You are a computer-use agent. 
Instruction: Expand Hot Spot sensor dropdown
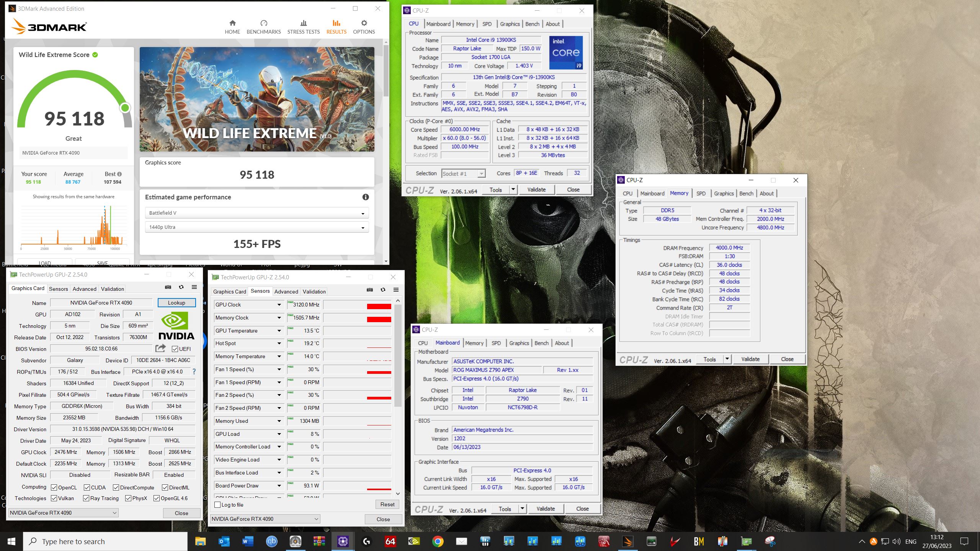(279, 344)
